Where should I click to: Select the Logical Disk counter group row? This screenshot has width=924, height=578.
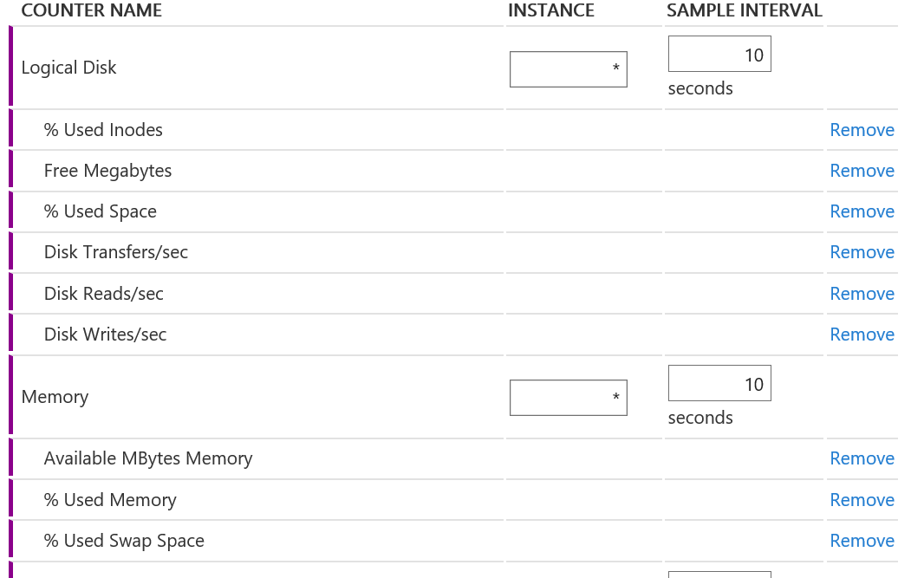pos(453,68)
